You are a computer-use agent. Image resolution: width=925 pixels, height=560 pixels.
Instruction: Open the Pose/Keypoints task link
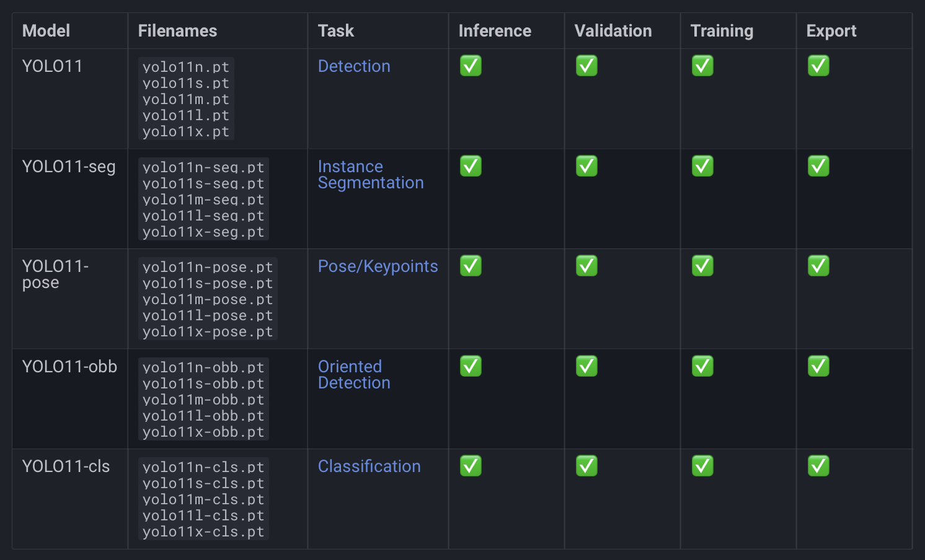coord(378,266)
